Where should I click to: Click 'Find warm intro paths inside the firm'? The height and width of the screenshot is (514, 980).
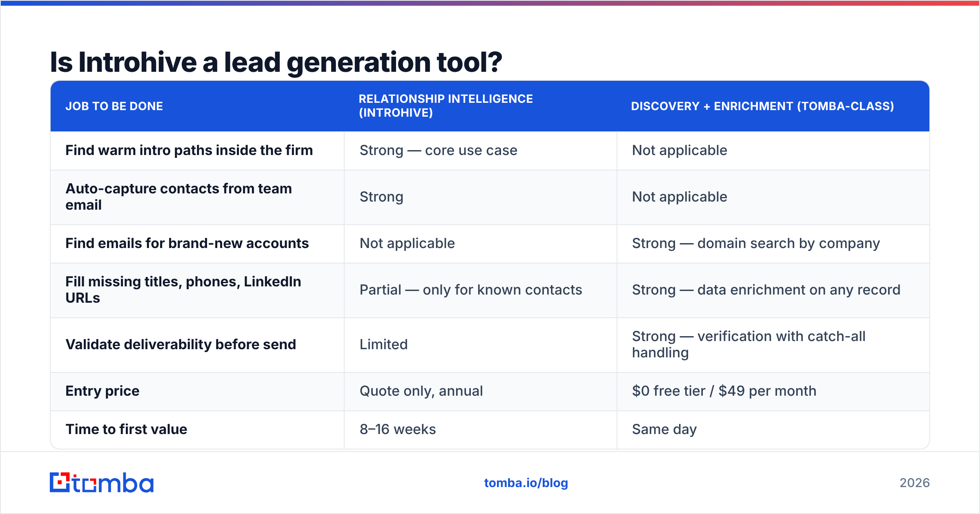coord(189,150)
